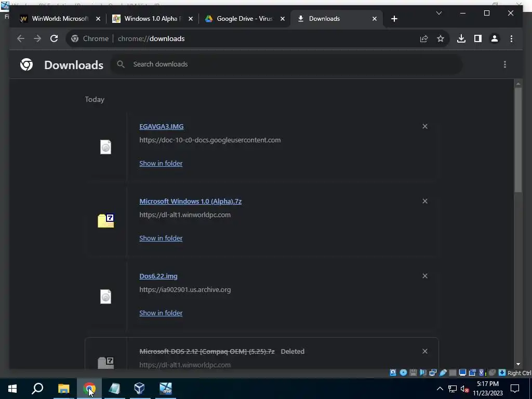Open the Dos6.22.img file link
Image resolution: width=532 pixels, height=399 pixels.
(158, 276)
